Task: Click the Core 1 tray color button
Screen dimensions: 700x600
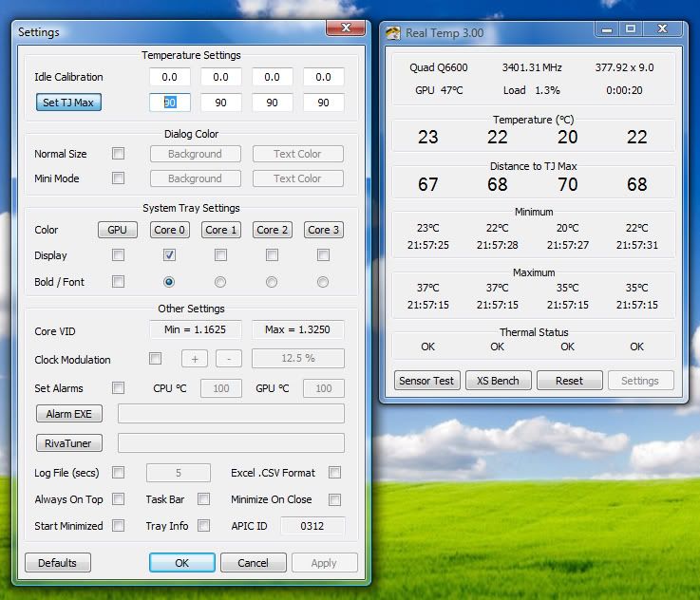Action: coord(221,230)
